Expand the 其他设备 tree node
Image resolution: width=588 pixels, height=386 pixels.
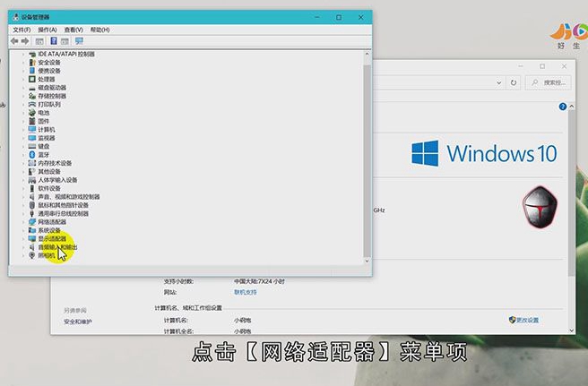[23, 172]
